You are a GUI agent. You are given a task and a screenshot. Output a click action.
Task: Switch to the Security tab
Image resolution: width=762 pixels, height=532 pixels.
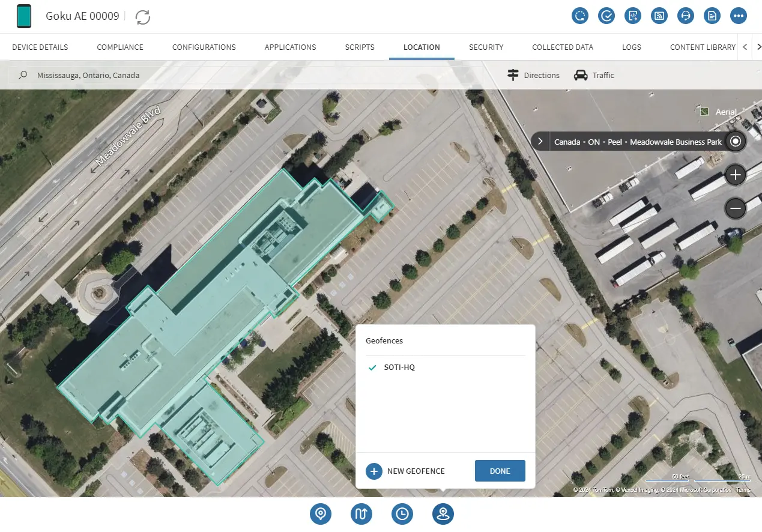[486, 47]
